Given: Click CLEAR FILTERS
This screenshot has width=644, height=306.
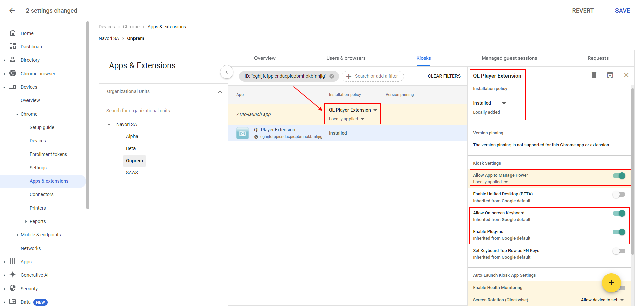Looking at the screenshot, I should pos(444,76).
